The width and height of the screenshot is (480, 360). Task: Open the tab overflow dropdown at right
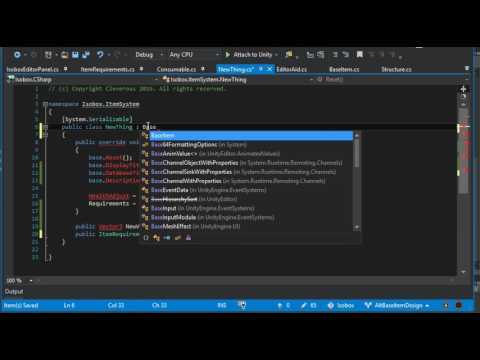467,68
